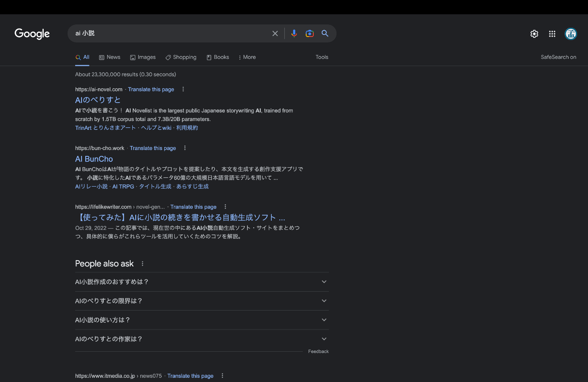
Task: Open the AI TRPG sitelink
Action: coord(123,187)
